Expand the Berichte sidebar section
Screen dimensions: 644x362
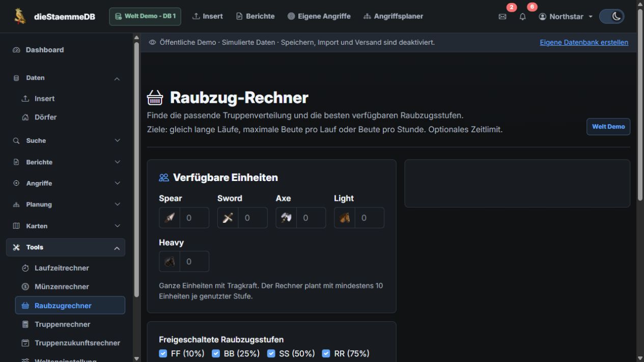point(66,162)
